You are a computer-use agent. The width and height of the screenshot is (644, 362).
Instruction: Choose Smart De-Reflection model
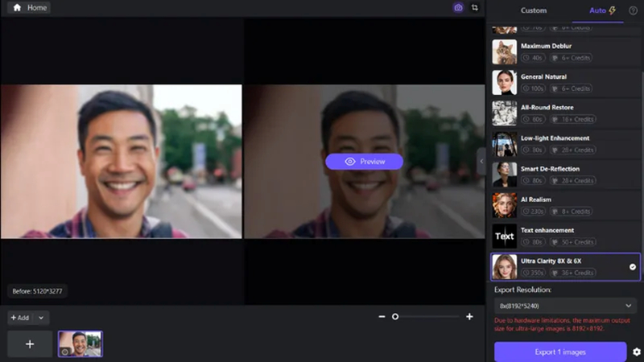(x=565, y=175)
